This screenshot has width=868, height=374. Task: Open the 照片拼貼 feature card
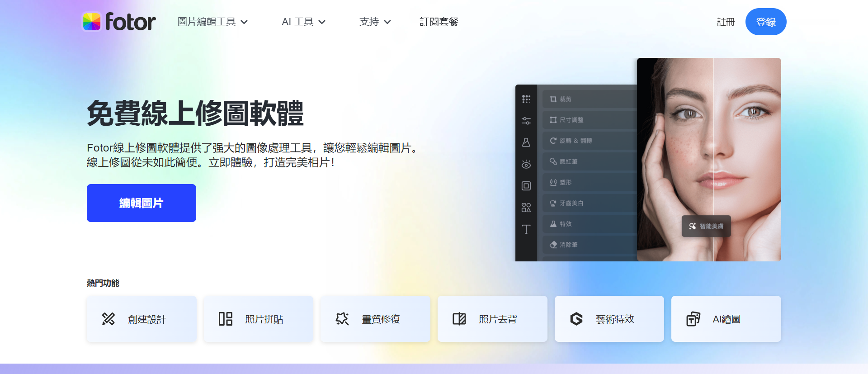[x=258, y=319]
